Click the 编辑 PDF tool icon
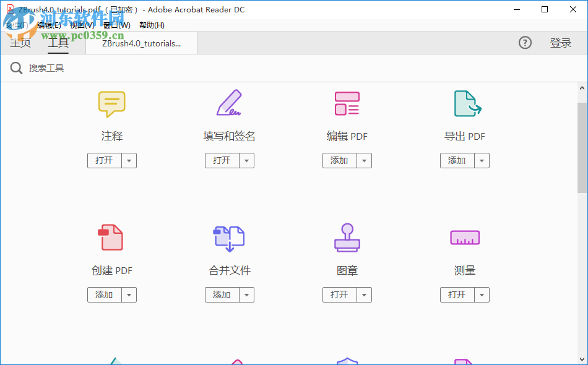This screenshot has width=588, height=365. (347, 103)
